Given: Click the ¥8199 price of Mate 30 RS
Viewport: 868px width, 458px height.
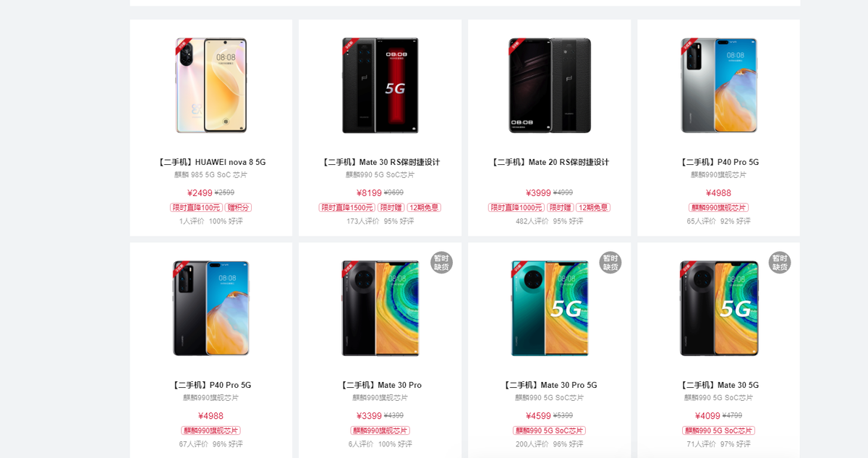Looking at the screenshot, I should click(x=369, y=192).
